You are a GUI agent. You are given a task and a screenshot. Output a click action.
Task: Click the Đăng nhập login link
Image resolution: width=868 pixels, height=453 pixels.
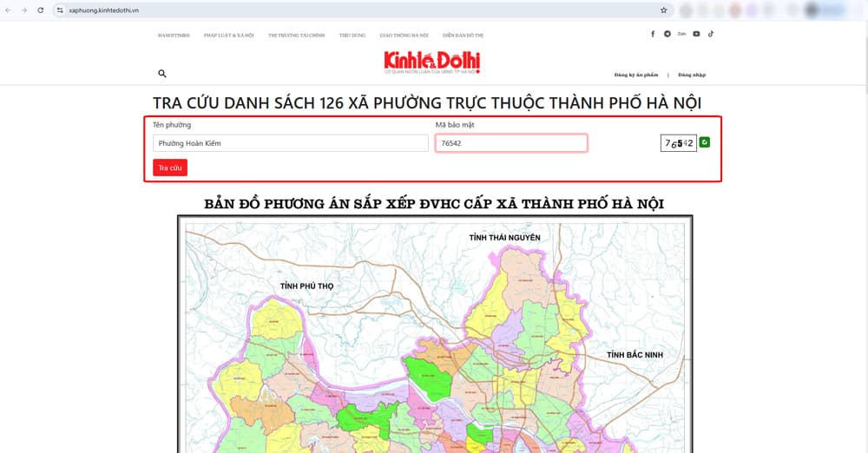click(692, 75)
